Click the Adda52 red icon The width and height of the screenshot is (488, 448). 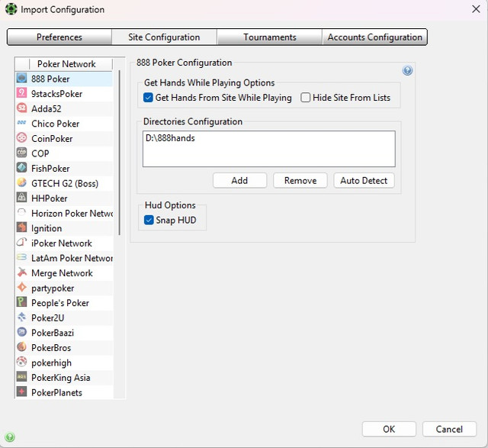(x=22, y=108)
